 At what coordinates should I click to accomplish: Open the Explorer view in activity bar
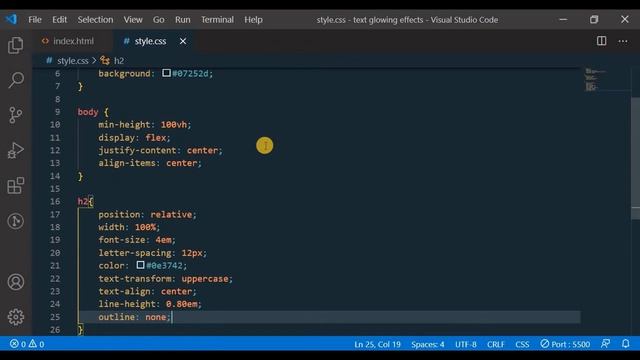(16, 45)
